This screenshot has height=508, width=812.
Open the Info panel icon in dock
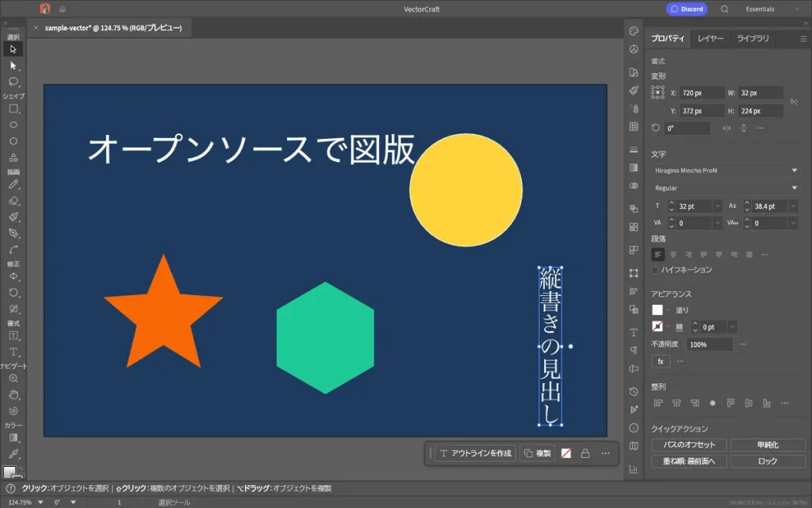pos(634,428)
